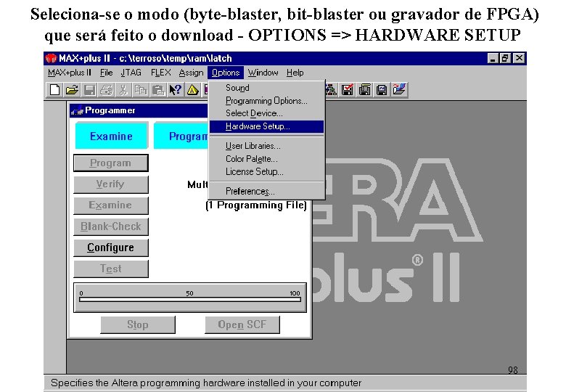Open the MAX+plus II menu

pyautogui.click(x=70, y=73)
